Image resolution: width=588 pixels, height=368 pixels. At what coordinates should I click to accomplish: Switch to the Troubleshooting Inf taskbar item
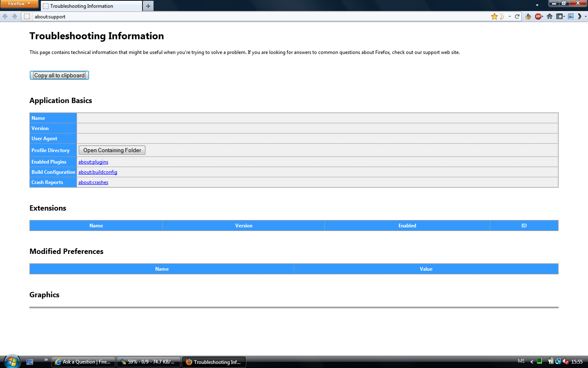coord(214,361)
